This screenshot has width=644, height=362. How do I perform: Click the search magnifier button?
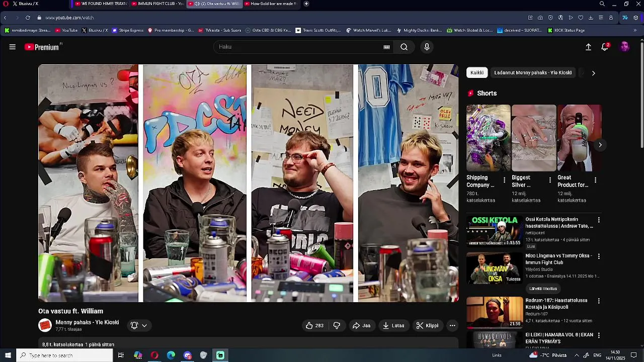404,47
